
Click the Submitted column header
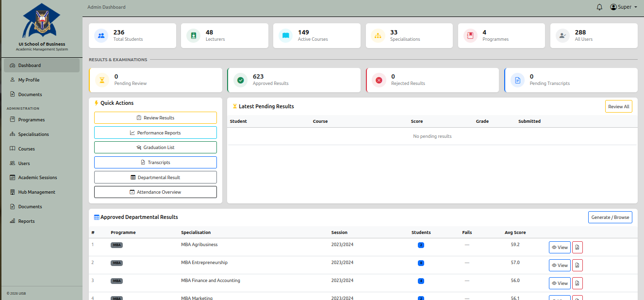[529, 121]
